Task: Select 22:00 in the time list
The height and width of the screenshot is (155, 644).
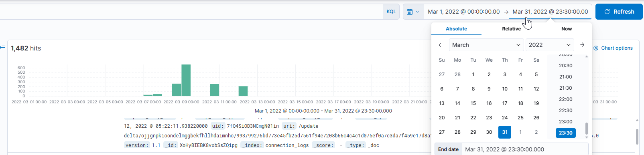Action: click(565, 99)
